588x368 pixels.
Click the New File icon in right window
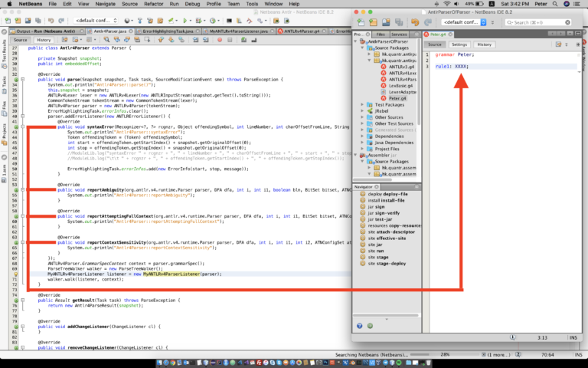pos(361,22)
